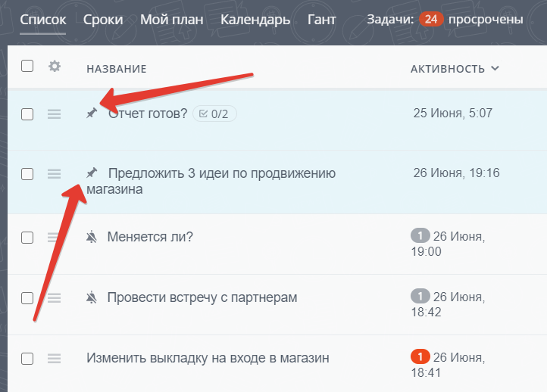
Task: Click the activity date '26 Июня, 19:00'
Action: pos(449,244)
